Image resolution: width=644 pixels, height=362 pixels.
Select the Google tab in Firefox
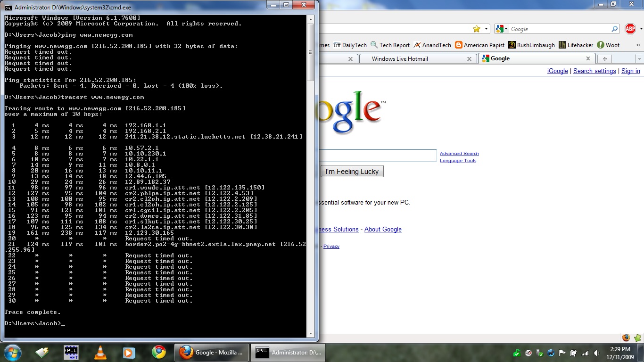tap(537, 58)
